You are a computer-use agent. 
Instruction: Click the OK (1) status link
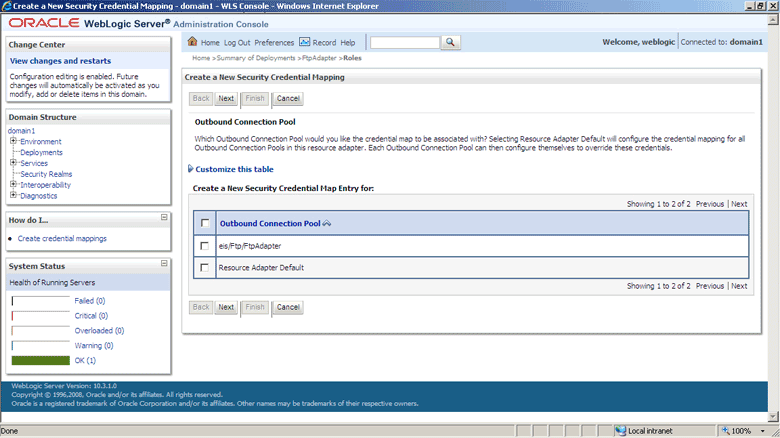[x=85, y=360]
